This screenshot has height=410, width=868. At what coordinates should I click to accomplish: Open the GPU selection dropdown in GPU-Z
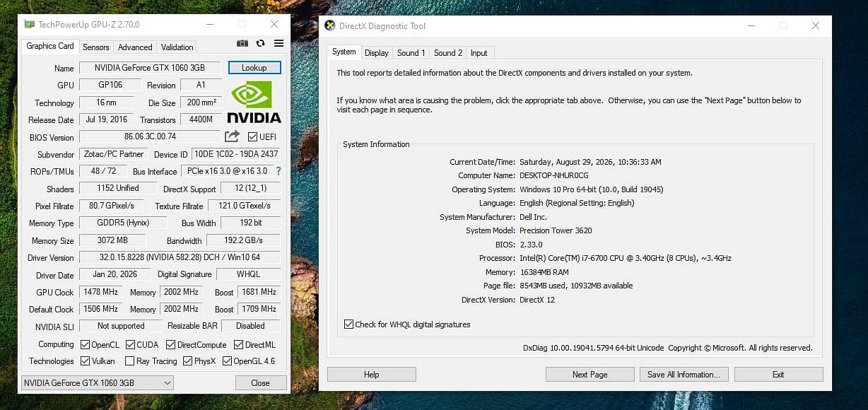click(98, 382)
